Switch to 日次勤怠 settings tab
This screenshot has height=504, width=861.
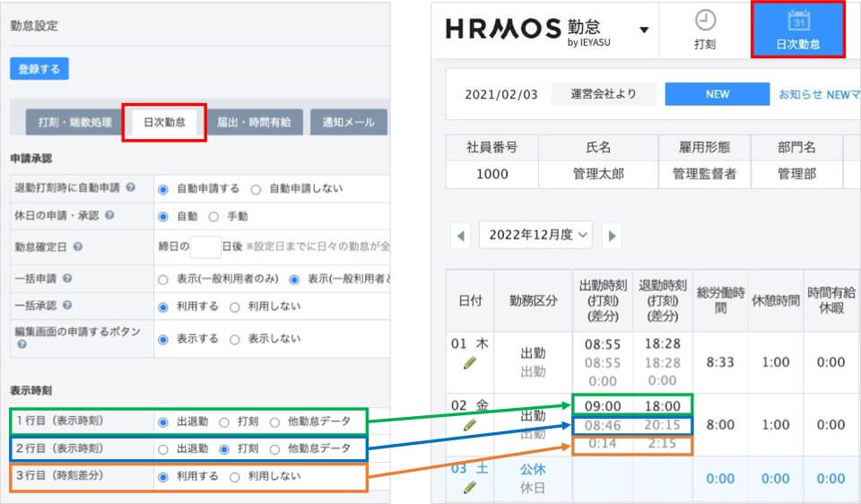pos(164,122)
